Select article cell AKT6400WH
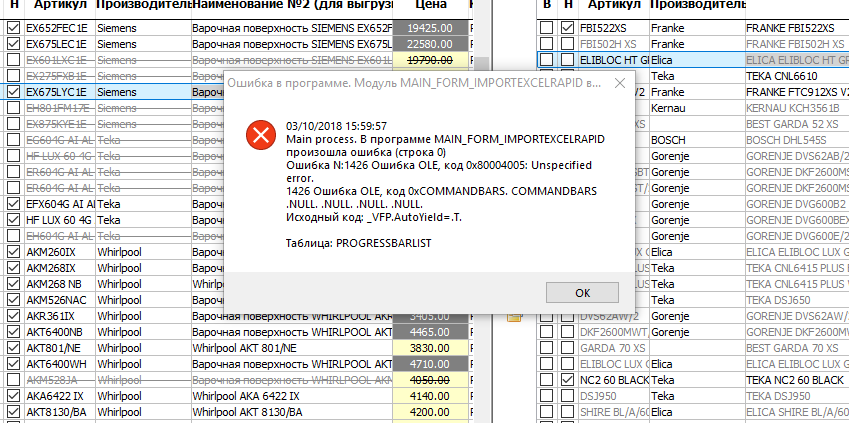This screenshot has height=423, width=849. (60, 364)
